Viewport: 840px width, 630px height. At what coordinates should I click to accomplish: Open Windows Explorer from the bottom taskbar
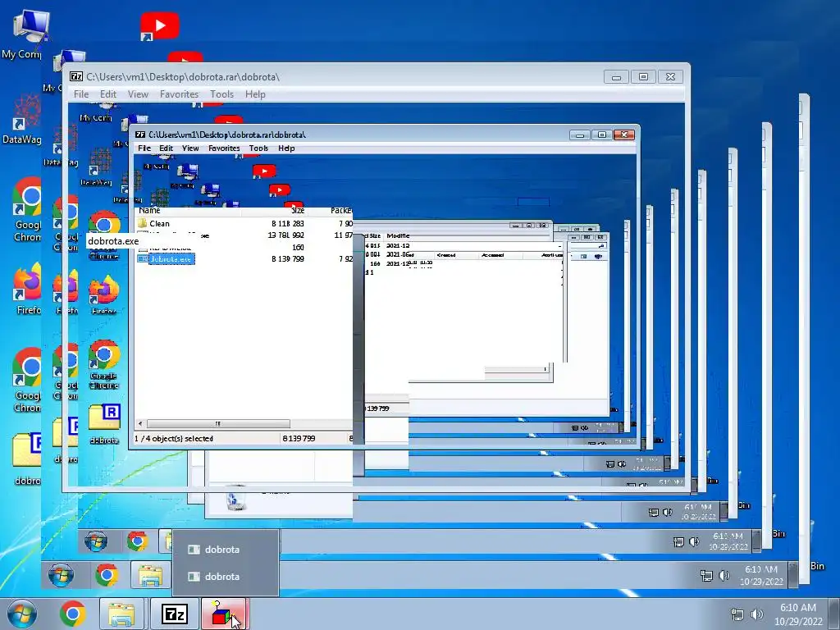(x=121, y=614)
